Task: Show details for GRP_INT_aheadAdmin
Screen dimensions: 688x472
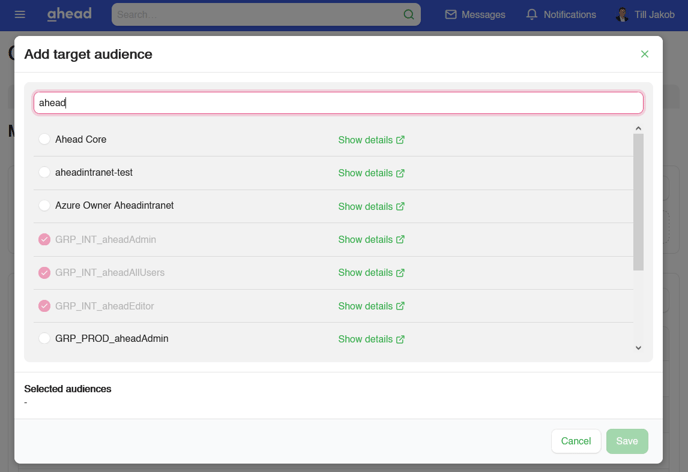Action: pyautogui.click(x=371, y=240)
